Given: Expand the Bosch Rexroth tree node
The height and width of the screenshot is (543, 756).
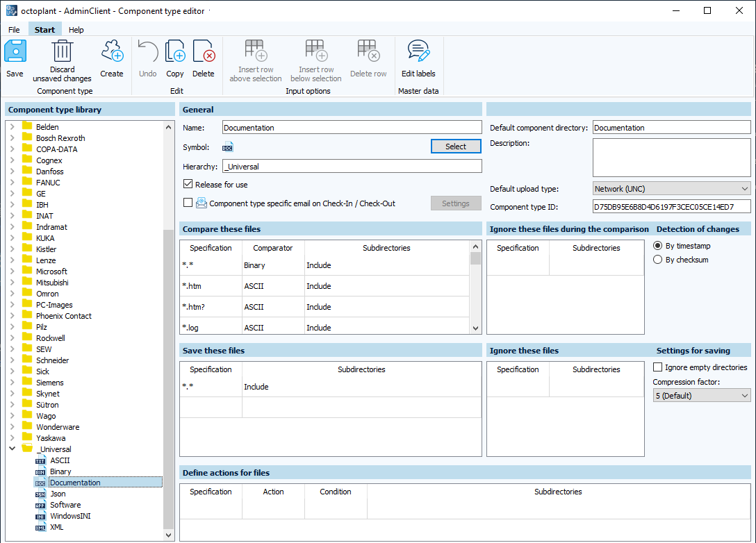Looking at the screenshot, I should (x=13, y=137).
